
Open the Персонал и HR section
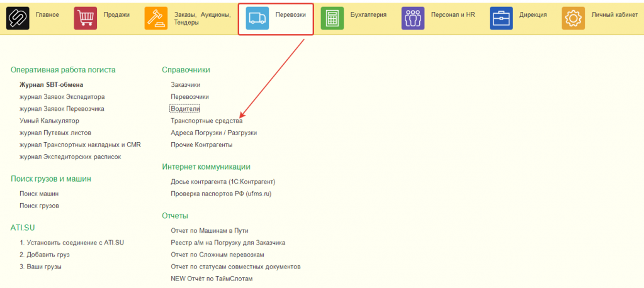click(453, 14)
